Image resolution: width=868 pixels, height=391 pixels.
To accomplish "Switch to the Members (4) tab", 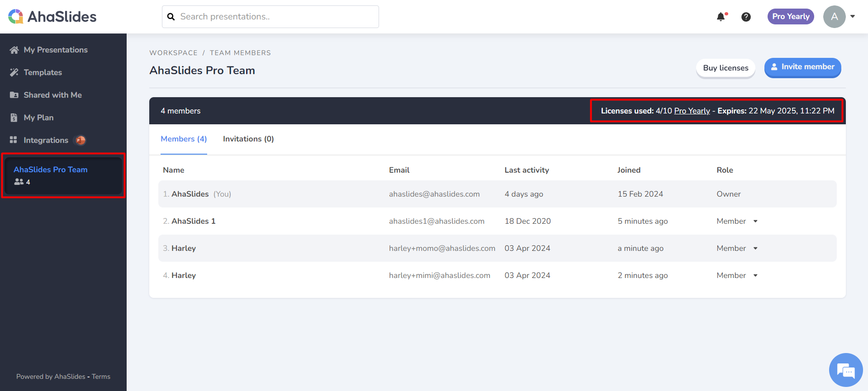I will (x=184, y=139).
